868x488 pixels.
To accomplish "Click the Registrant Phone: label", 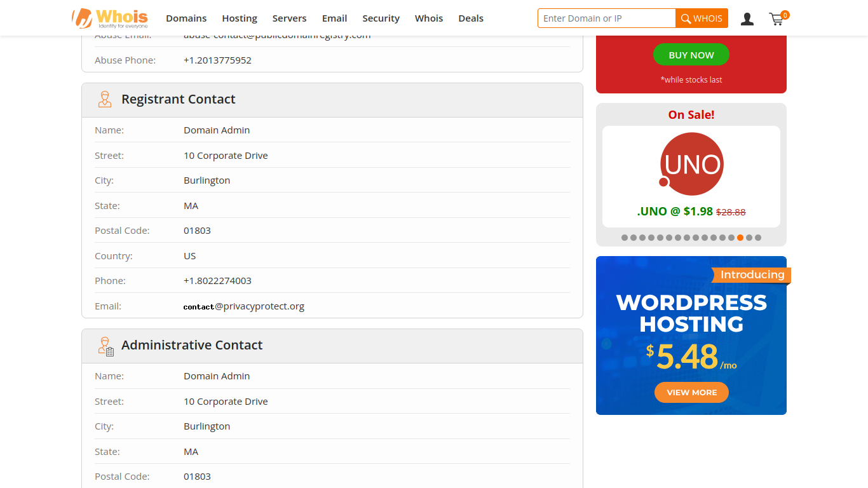I will [x=111, y=281].
